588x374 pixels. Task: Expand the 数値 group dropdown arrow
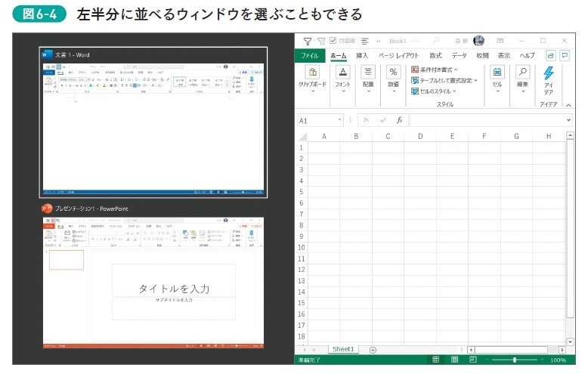394,91
